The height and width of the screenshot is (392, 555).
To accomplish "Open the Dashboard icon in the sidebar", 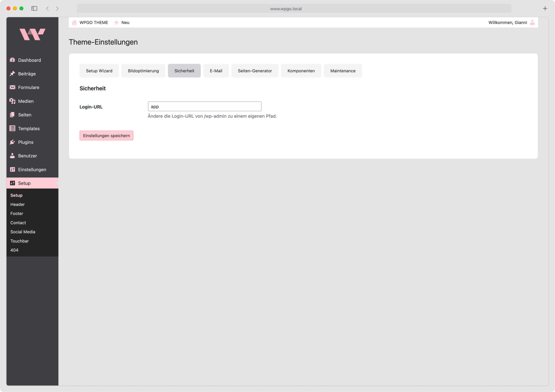I will click(x=13, y=60).
